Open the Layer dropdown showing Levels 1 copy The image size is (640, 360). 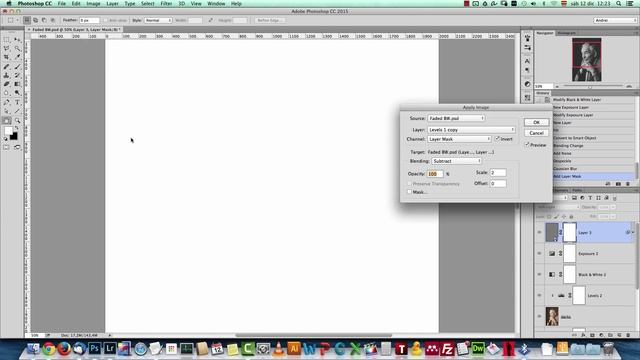tap(471, 130)
